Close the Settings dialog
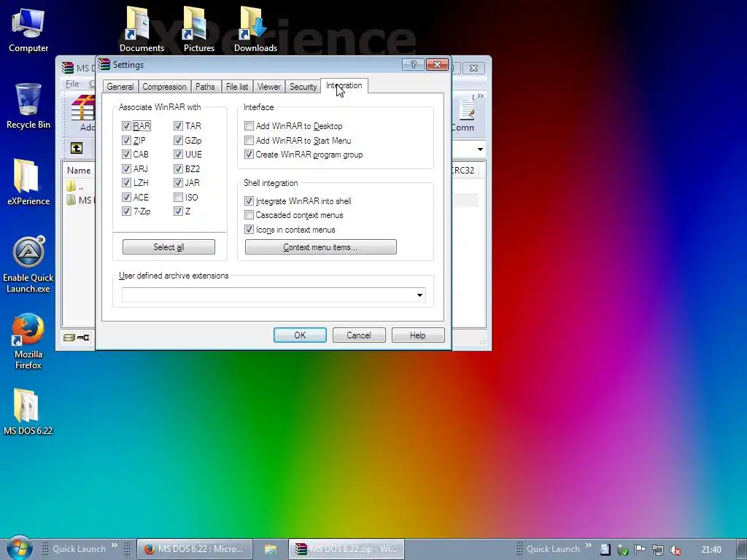This screenshot has height=560, width=747. click(x=437, y=64)
